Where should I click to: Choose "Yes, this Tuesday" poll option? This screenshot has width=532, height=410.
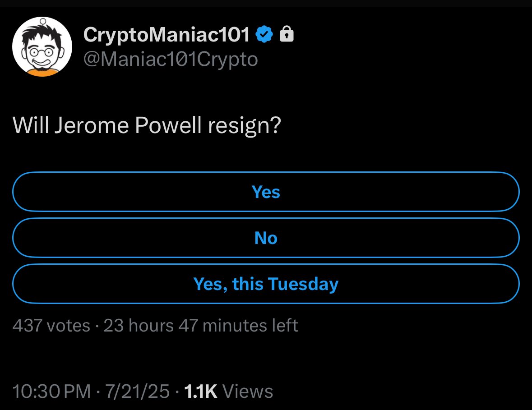(266, 284)
